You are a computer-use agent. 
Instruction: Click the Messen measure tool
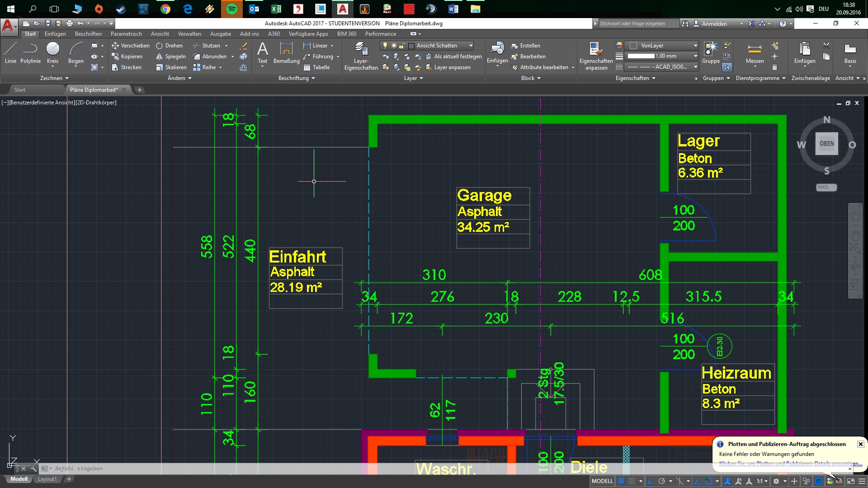pyautogui.click(x=755, y=53)
